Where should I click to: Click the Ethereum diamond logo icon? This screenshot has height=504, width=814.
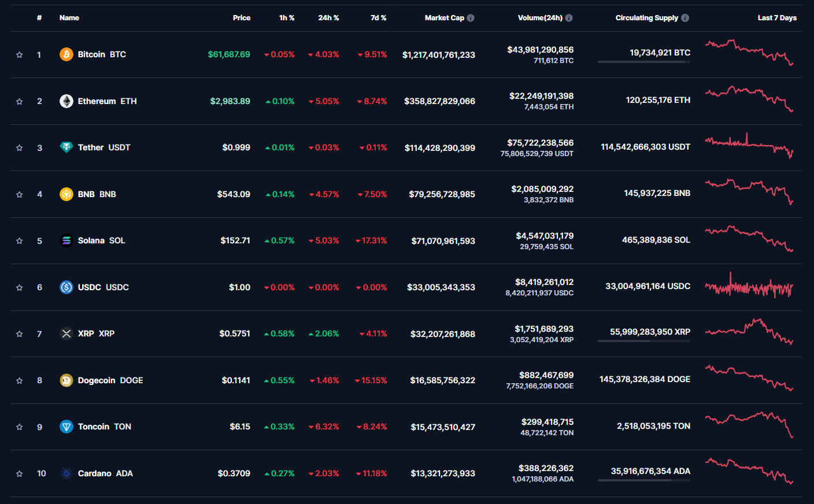pyautogui.click(x=66, y=101)
